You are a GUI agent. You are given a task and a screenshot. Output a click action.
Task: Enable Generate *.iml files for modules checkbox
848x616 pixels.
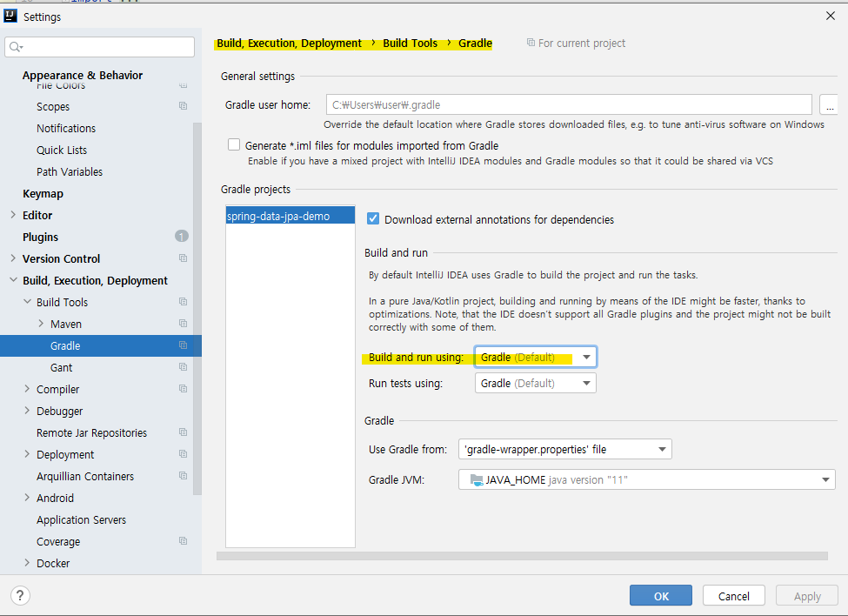(x=234, y=145)
